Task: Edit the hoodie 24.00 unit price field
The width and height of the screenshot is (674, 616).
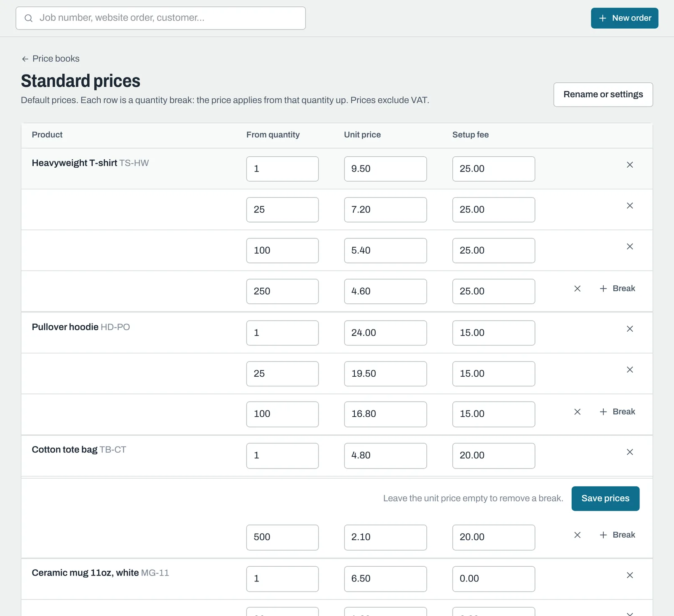Action: (385, 333)
